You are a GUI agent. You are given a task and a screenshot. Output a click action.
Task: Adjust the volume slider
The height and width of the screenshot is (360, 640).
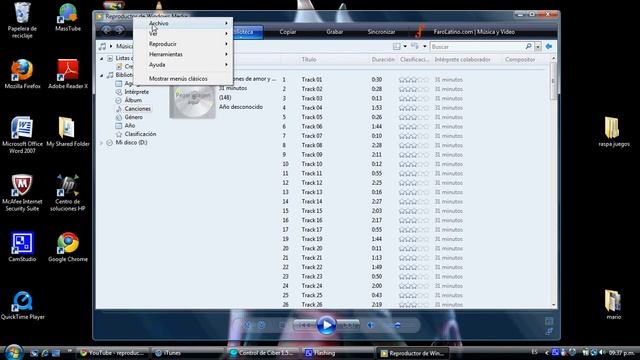tap(397, 325)
